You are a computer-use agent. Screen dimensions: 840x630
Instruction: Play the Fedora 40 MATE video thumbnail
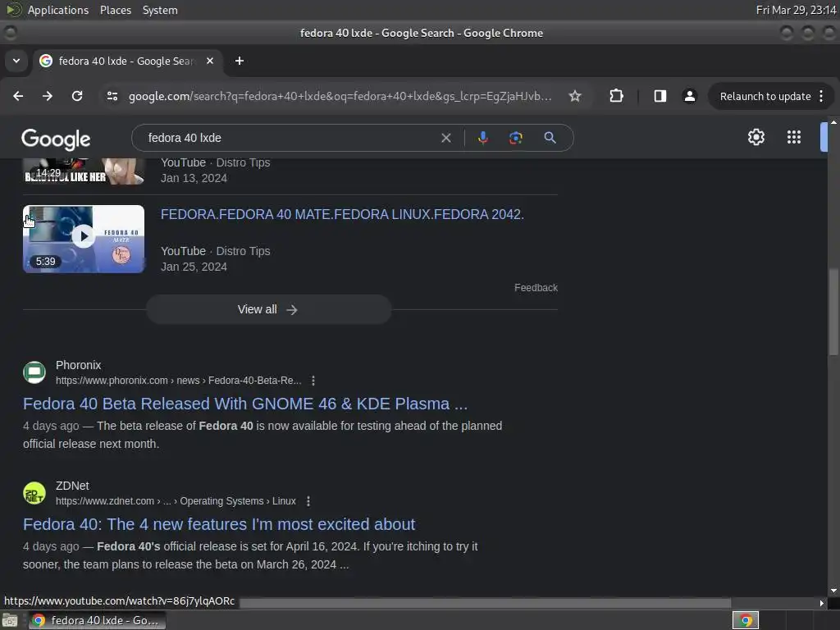tap(84, 239)
